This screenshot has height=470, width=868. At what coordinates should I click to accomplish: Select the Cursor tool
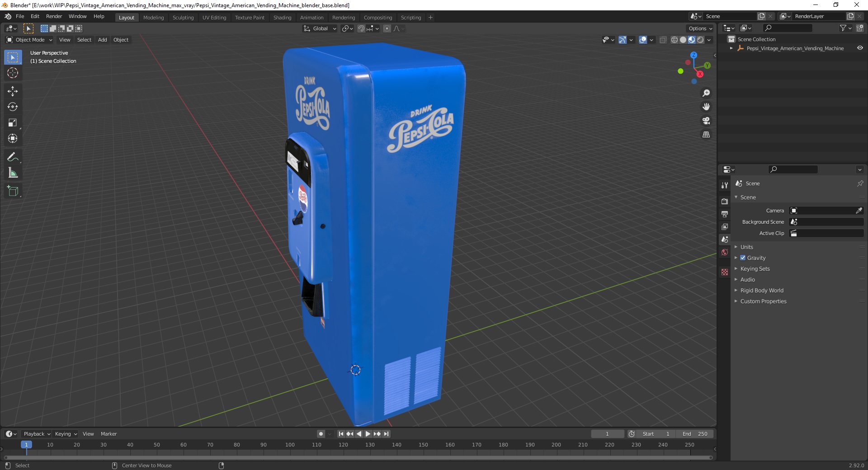coord(13,73)
